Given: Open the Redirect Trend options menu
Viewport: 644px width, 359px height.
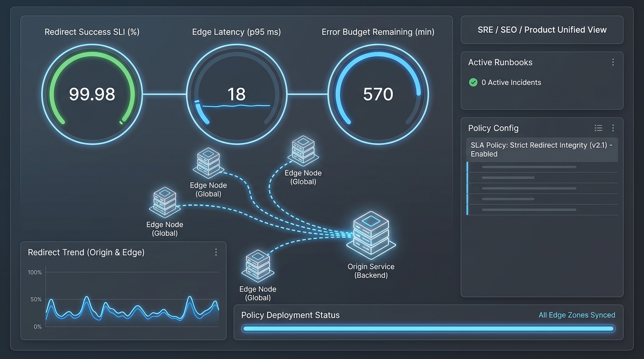Looking at the screenshot, I should [216, 252].
